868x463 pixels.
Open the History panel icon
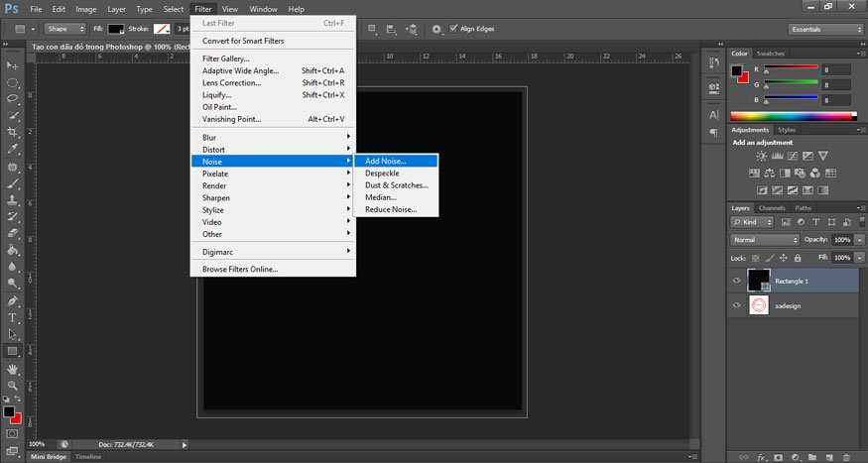(714, 63)
